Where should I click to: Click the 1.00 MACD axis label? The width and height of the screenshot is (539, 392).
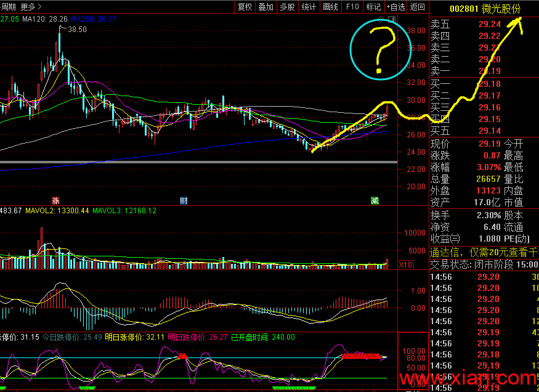(418, 291)
